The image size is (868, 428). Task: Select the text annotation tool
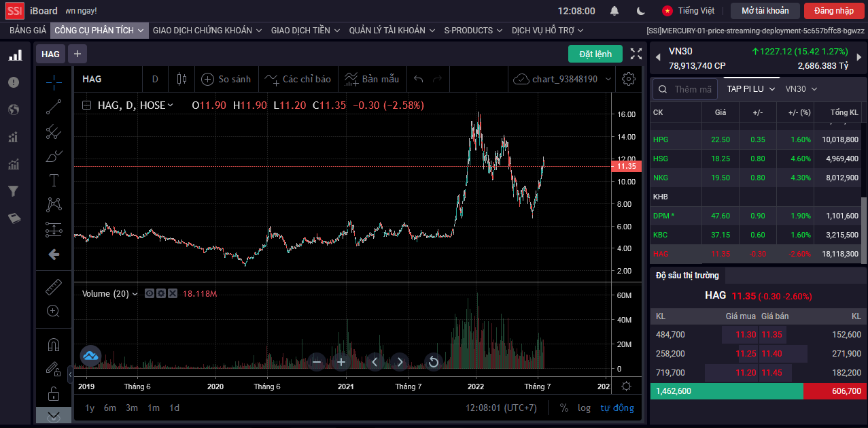pyautogui.click(x=54, y=180)
